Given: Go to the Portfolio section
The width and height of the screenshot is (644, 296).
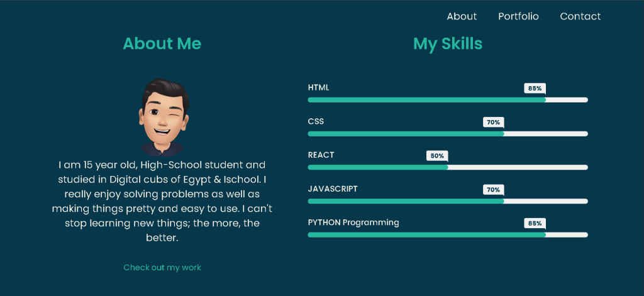Looking at the screenshot, I should (518, 16).
